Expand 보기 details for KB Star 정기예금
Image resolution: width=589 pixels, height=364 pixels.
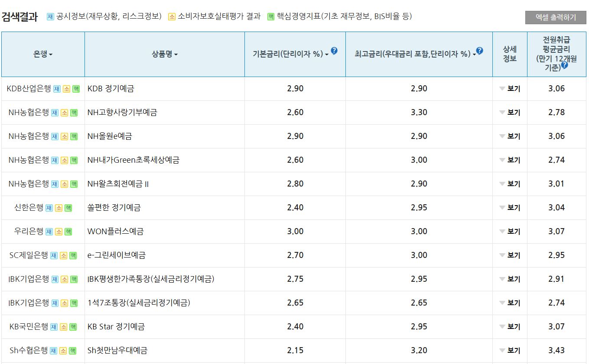click(510, 327)
